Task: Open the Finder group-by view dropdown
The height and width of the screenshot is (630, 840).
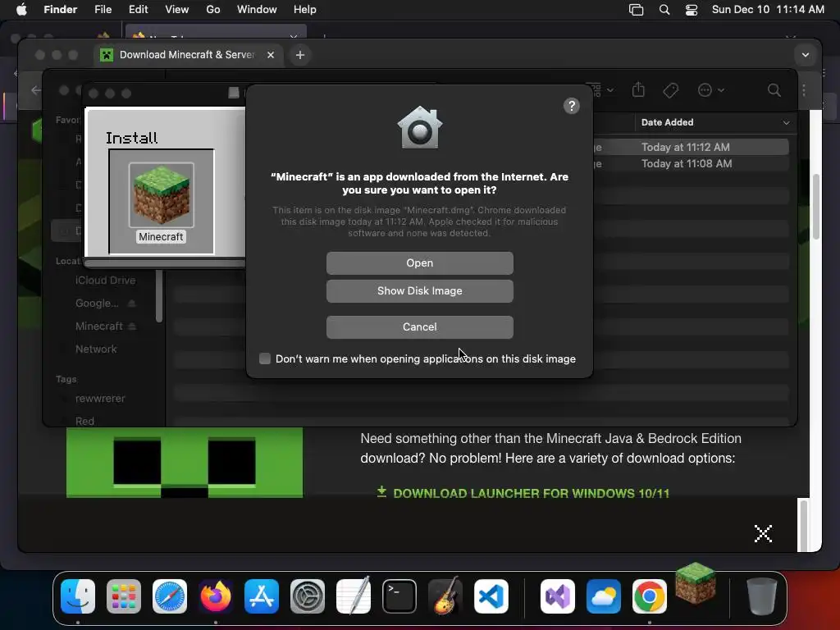Action: coord(600,89)
